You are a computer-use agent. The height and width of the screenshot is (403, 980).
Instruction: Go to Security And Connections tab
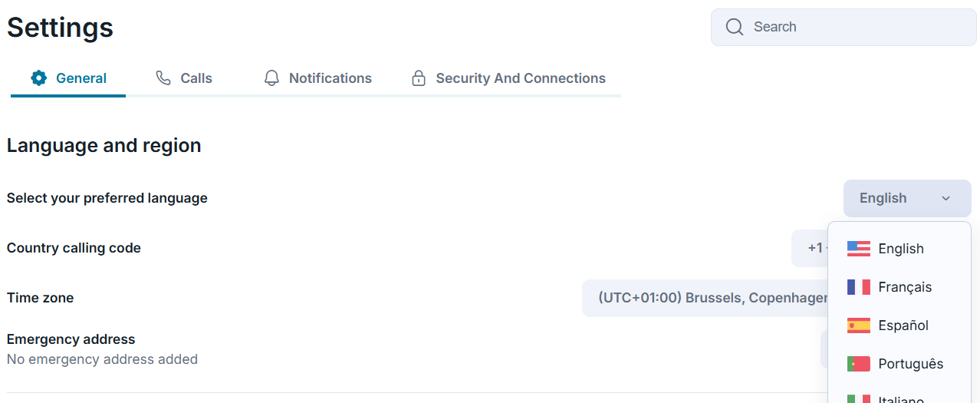[520, 78]
